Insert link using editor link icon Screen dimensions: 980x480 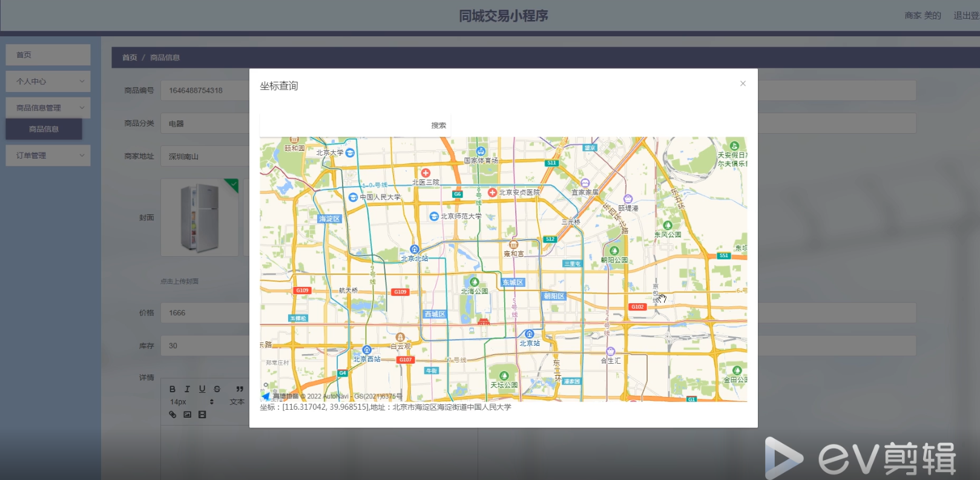point(173,415)
